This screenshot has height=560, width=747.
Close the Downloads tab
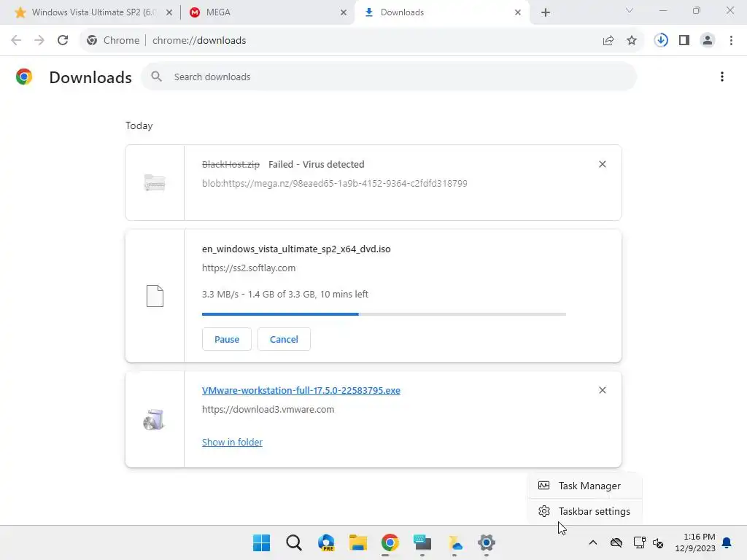coord(518,12)
